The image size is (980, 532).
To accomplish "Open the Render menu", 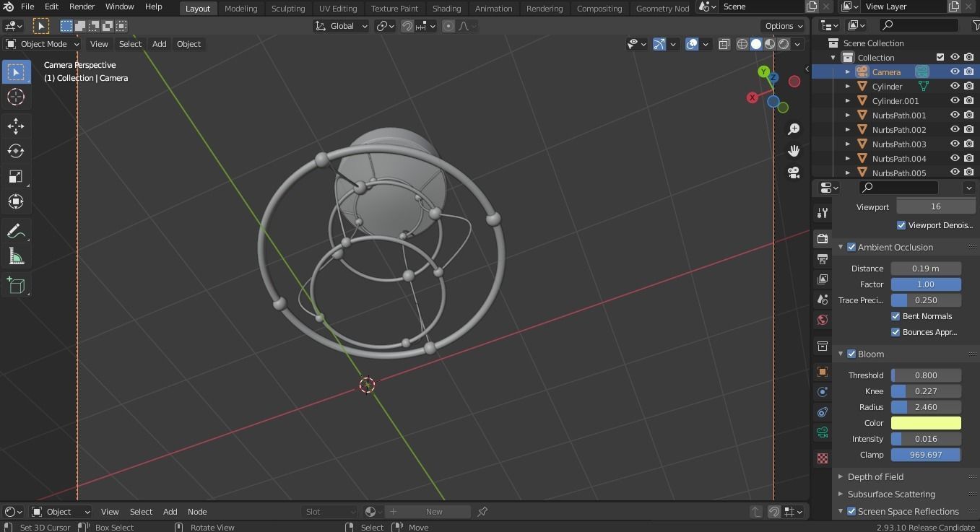I will (x=82, y=6).
